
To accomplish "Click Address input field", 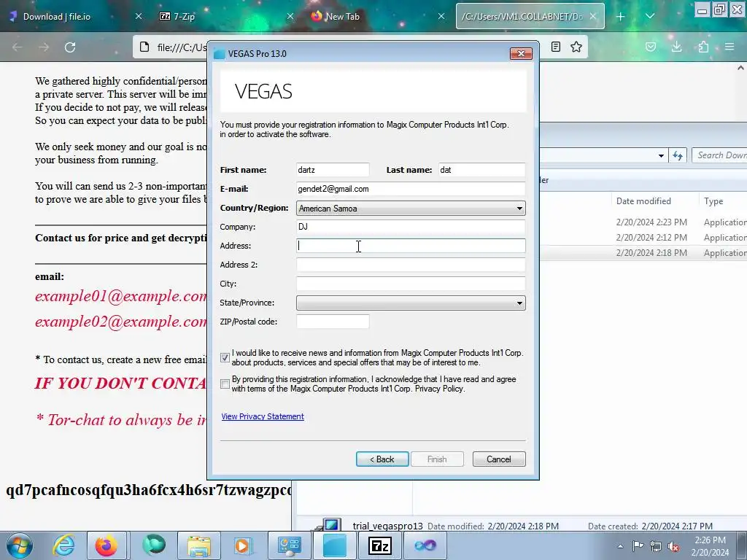I will coord(411,246).
